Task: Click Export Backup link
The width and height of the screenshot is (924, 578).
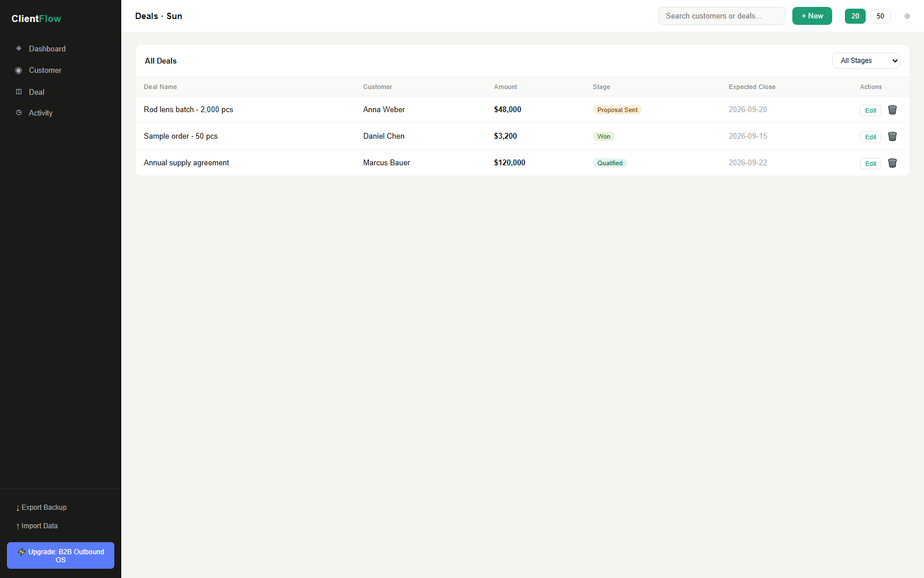Action: (x=42, y=507)
